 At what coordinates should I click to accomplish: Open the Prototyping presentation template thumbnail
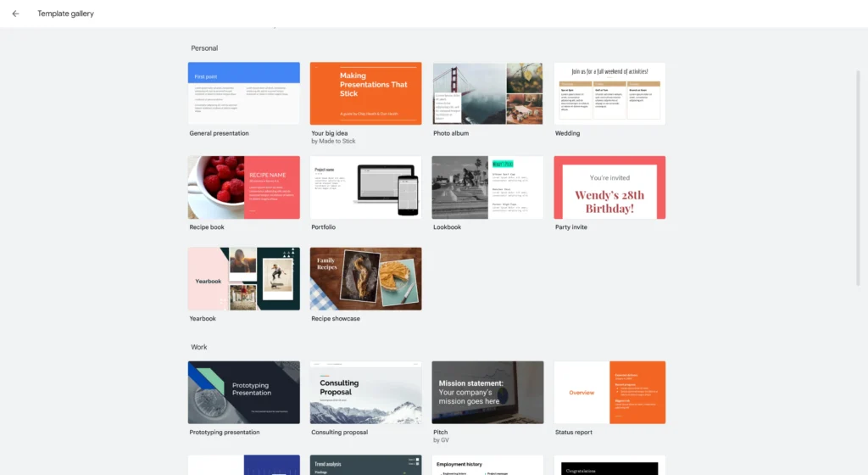coord(243,393)
